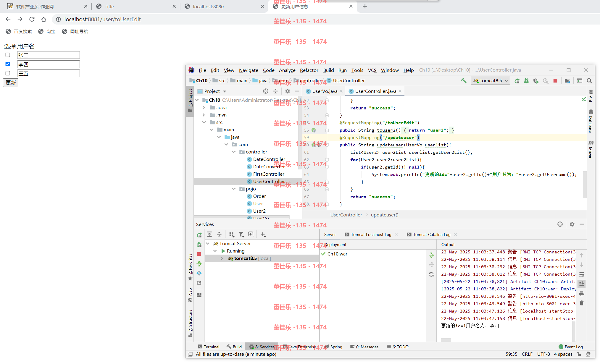Switch to Tomcat Catalina Log tab
This screenshot has height=364, width=600.
coord(432,234)
